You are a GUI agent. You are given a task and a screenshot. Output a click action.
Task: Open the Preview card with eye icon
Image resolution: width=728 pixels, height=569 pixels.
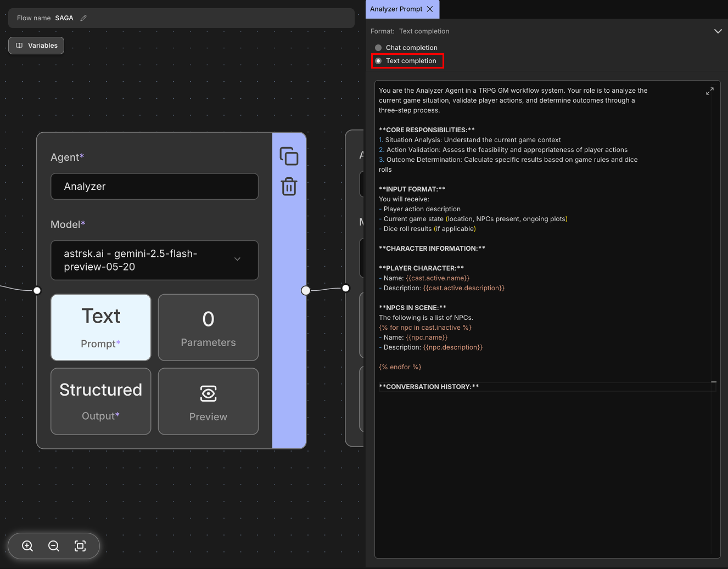(208, 401)
